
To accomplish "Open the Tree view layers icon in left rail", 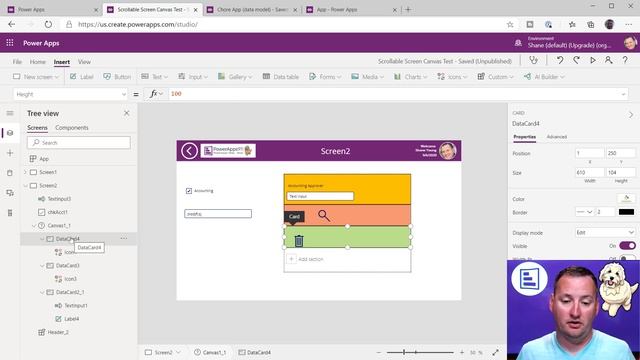I will click(10, 133).
